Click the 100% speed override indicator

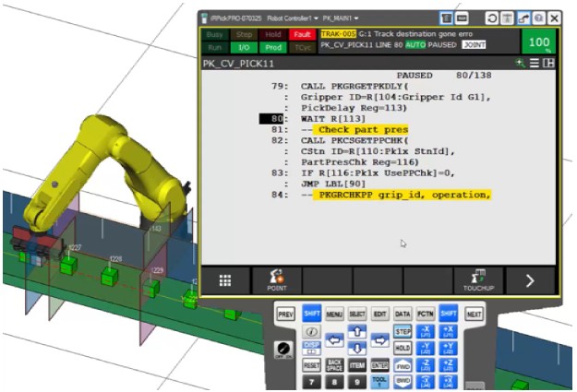pyautogui.click(x=540, y=42)
